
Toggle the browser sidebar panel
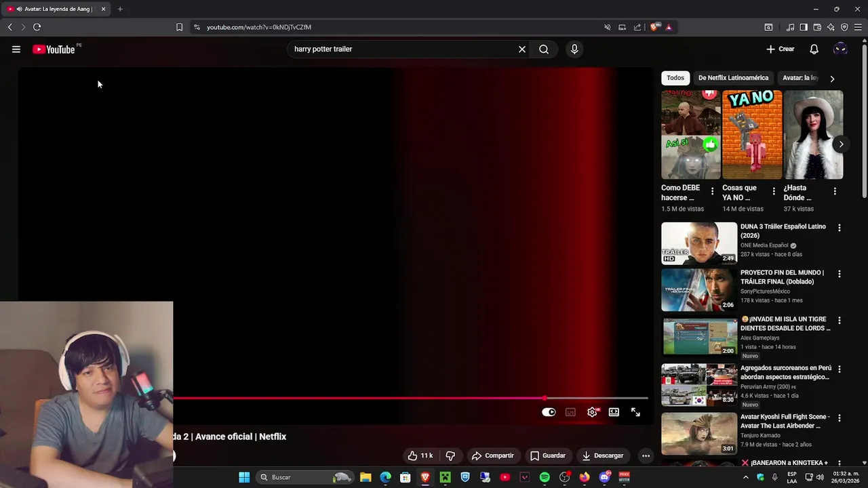click(804, 27)
